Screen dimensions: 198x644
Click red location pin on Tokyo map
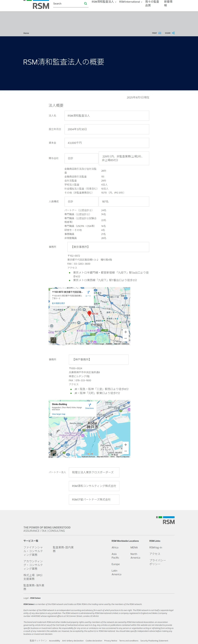pyautogui.click(x=89, y=313)
